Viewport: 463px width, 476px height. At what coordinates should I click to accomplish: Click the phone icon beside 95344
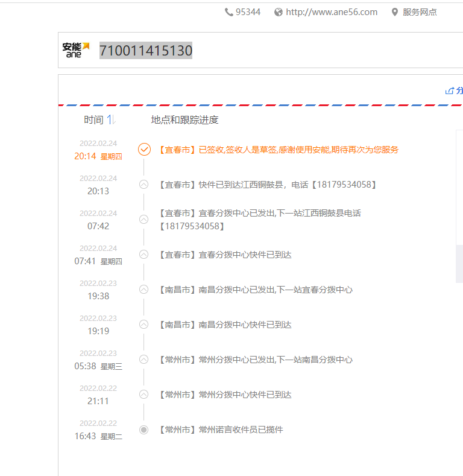click(x=228, y=12)
